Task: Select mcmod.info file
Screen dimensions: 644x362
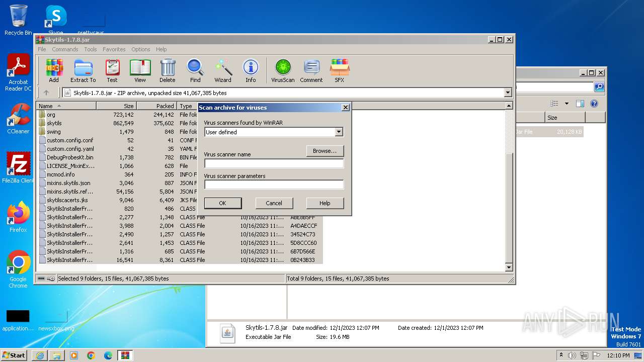Action: point(60,174)
